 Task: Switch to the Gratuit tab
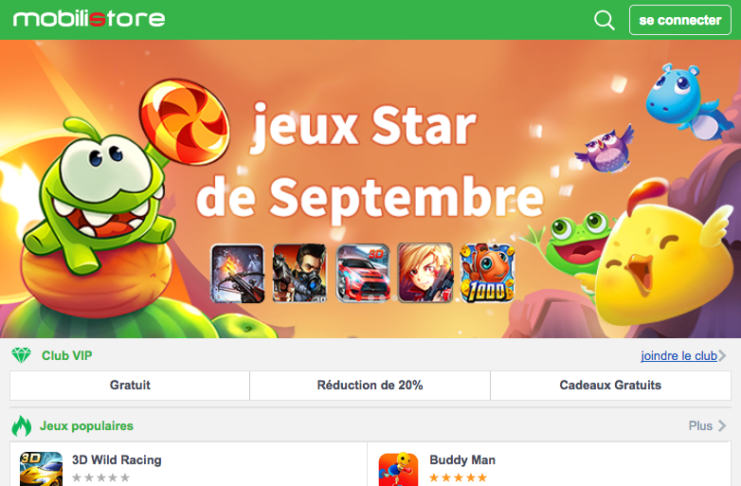click(130, 385)
